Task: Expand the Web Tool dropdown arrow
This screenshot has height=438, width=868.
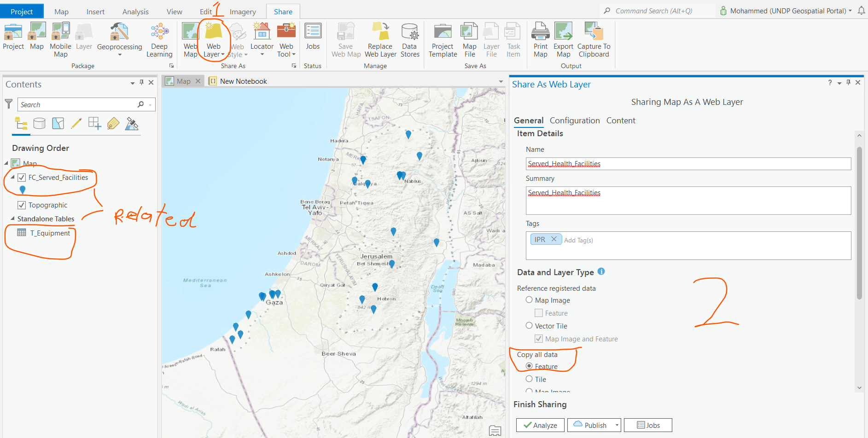Action: click(x=294, y=54)
